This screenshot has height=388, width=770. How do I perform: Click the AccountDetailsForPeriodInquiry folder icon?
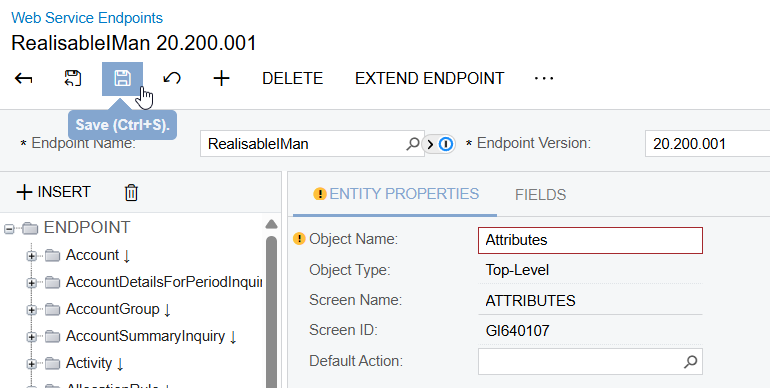(53, 282)
